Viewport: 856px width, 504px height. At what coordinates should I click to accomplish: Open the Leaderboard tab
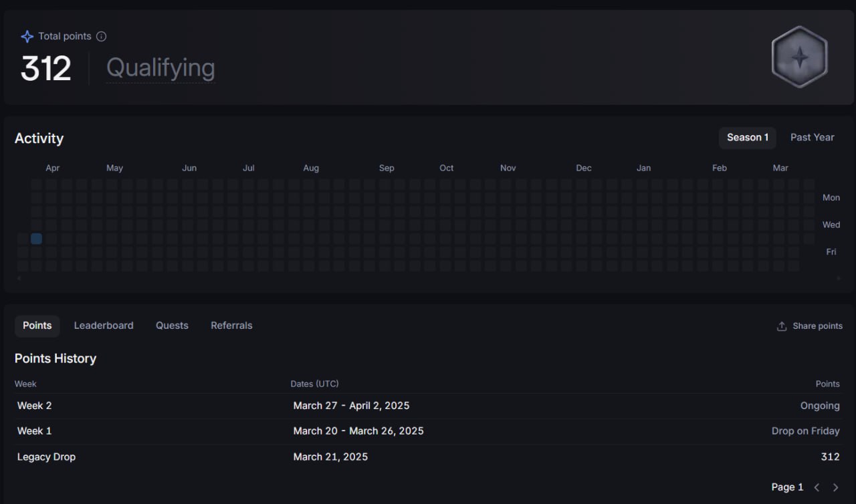click(x=104, y=326)
